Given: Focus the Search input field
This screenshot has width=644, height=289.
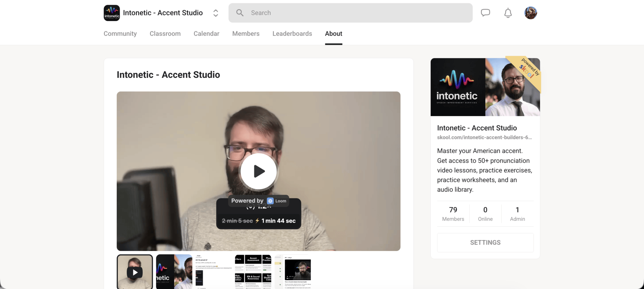Looking at the screenshot, I should pos(351,13).
